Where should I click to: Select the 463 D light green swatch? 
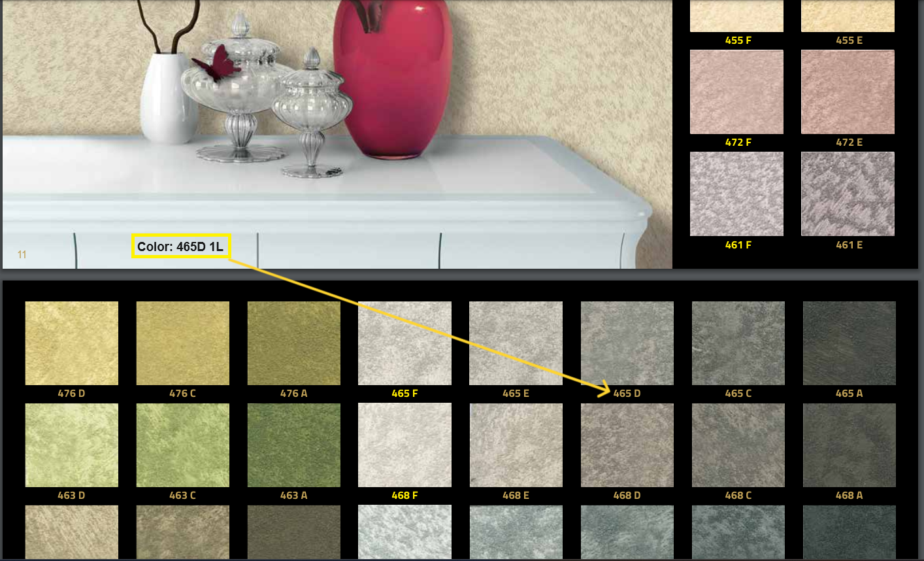[72, 445]
